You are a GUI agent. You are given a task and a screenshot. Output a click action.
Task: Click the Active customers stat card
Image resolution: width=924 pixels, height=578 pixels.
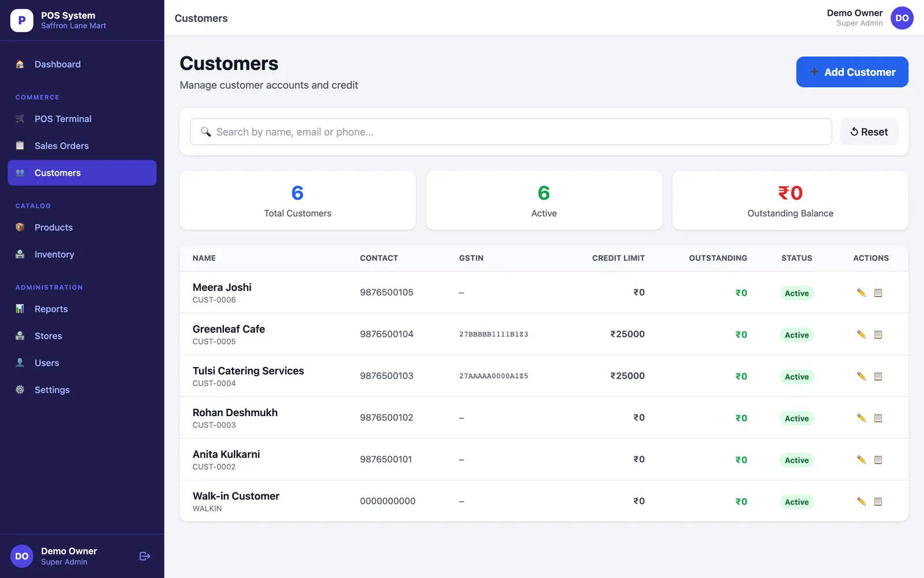click(544, 200)
